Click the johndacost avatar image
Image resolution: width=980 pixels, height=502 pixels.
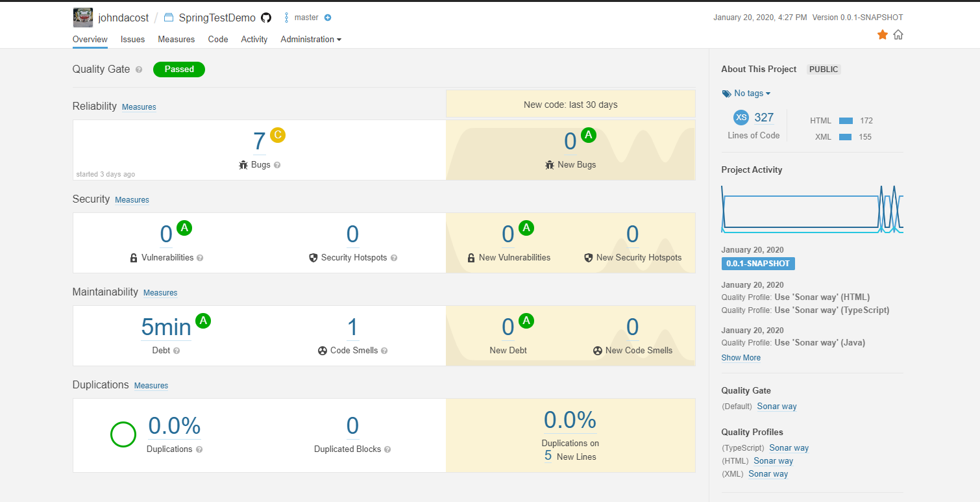(82, 18)
